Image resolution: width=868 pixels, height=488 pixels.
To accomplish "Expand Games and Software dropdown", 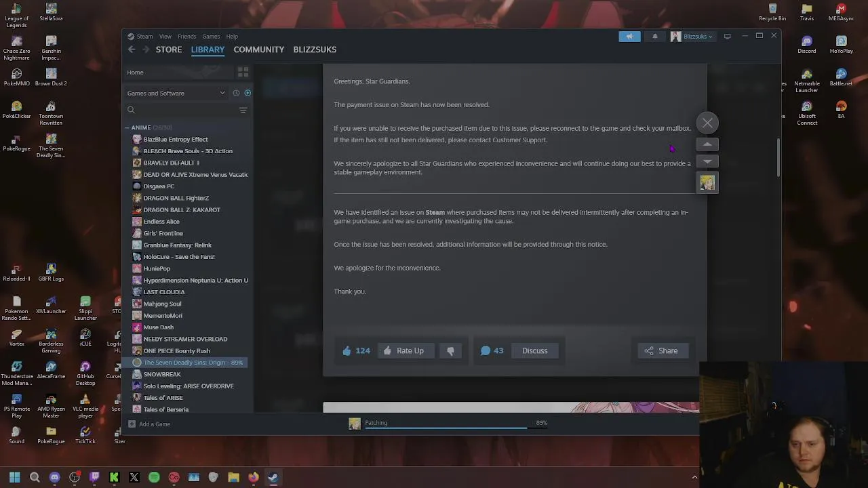I will pyautogui.click(x=176, y=93).
